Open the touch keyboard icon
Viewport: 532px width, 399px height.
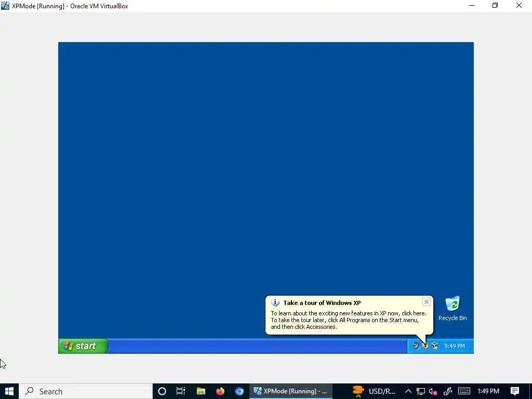click(x=464, y=391)
